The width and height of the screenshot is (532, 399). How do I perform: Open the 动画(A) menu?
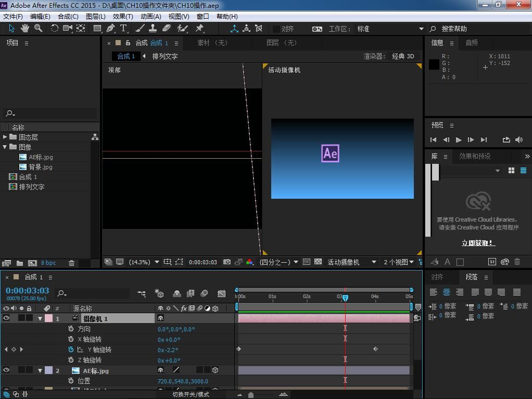(x=150, y=16)
